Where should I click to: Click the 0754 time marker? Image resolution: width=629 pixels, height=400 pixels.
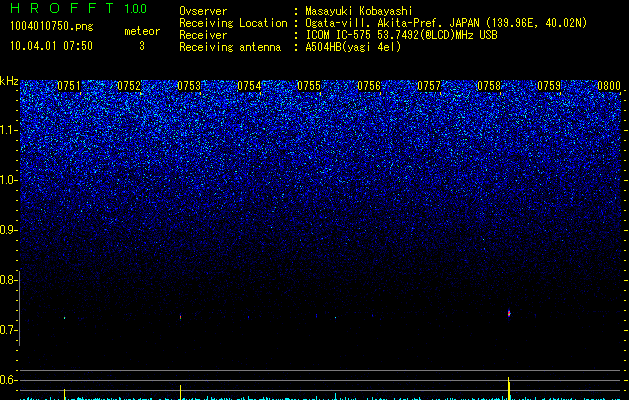point(249,86)
